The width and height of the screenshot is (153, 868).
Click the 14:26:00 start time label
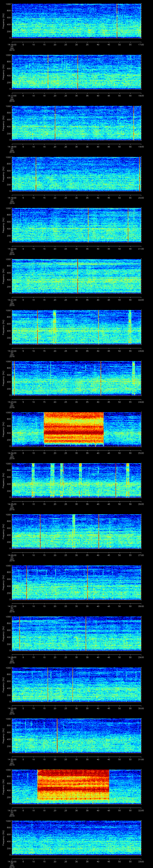click(12, 555)
